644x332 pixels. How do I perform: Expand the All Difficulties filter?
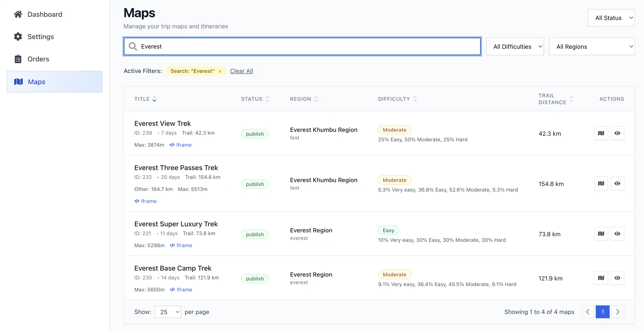(515, 47)
